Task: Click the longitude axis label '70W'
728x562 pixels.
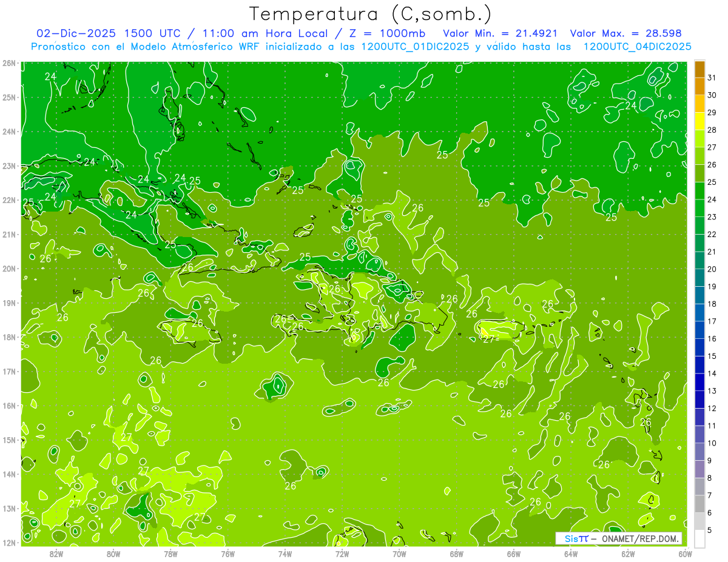Action: pyautogui.click(x=399, y=554)
